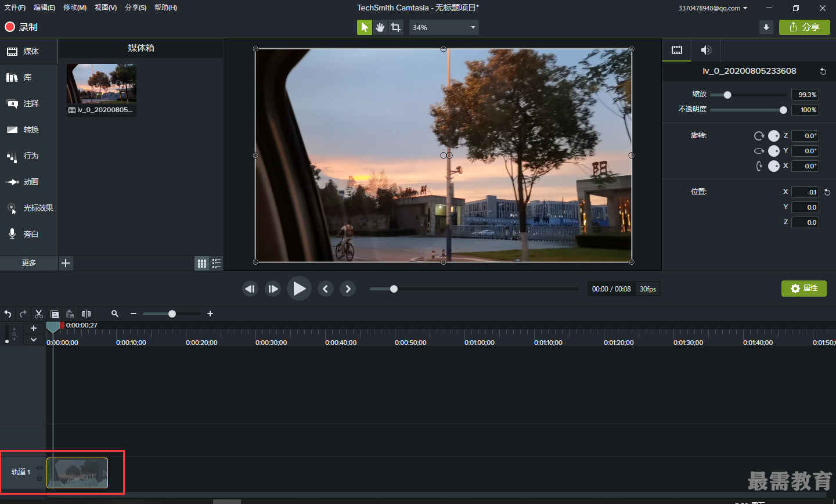This screenshot has width=836, height=504.
Task: Reset position with the reset arrow icon
Action: tap(827, 192)
